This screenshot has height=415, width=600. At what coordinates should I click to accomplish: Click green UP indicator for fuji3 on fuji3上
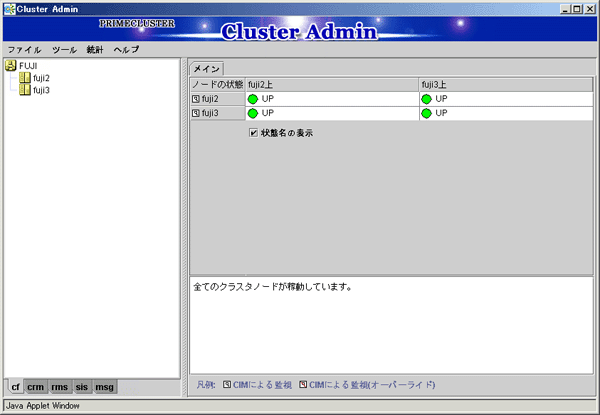(x=426, y=113)
